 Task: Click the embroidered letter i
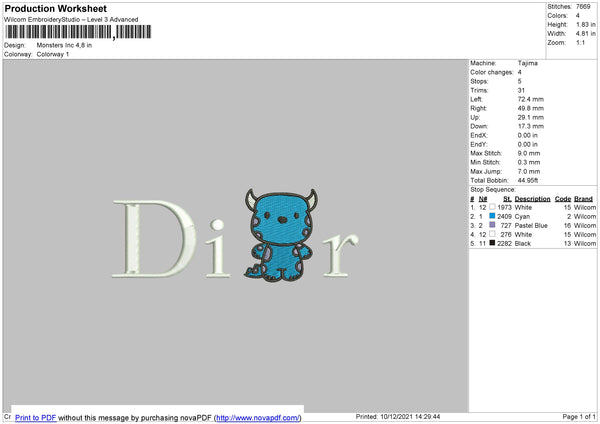click(217, 248)
